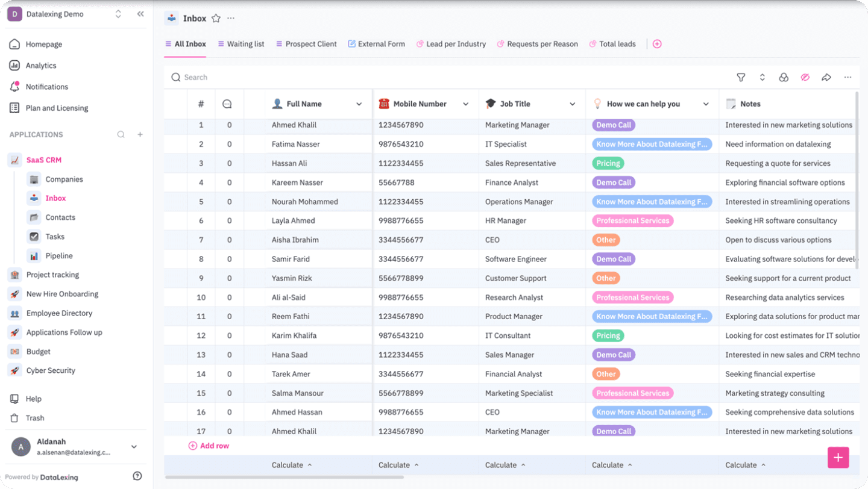Switch to Lead per Industry tab
The height and width of the screenshot is (489, 868).
451,44
